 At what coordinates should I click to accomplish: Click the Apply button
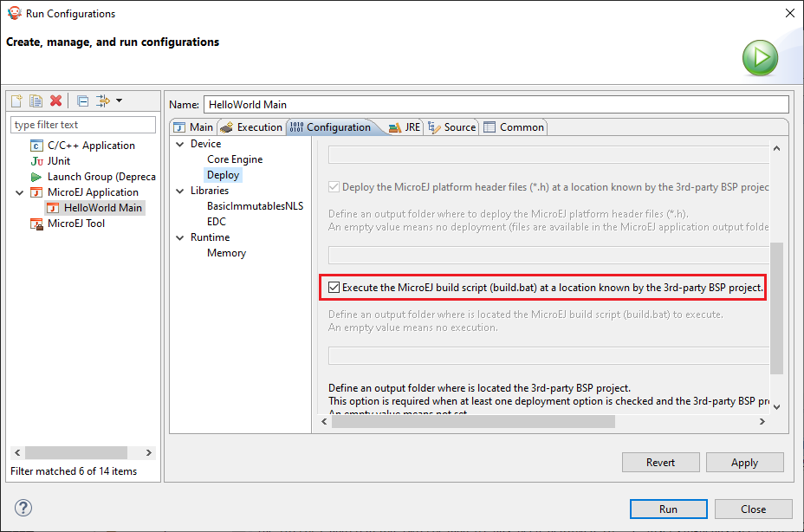[743, 463]
